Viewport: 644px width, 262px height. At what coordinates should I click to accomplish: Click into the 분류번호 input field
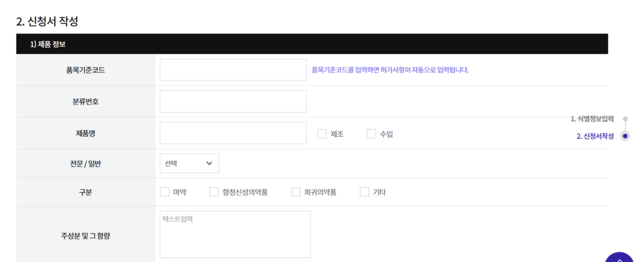pos(233,101)
